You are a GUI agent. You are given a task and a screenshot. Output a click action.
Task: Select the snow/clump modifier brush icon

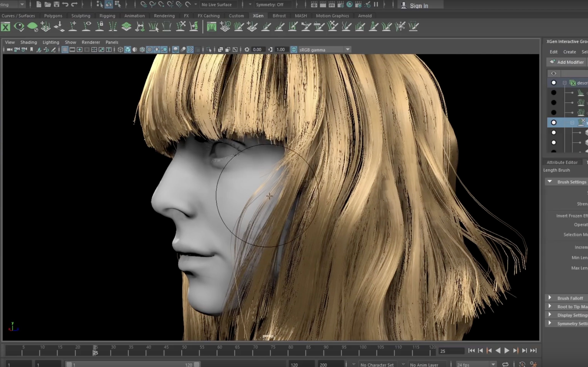(x=401, y=26)
